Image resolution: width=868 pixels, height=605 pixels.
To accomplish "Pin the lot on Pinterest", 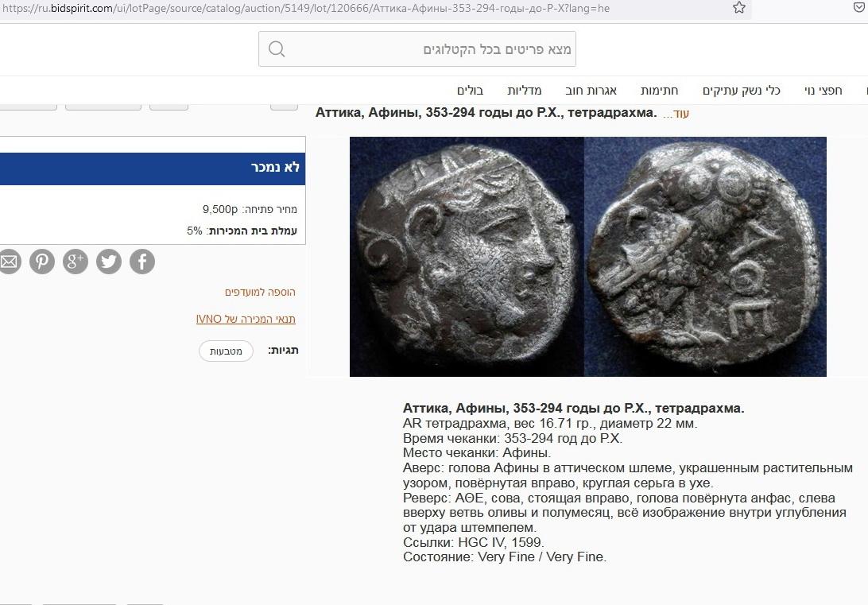I will [x=42, y=262].
